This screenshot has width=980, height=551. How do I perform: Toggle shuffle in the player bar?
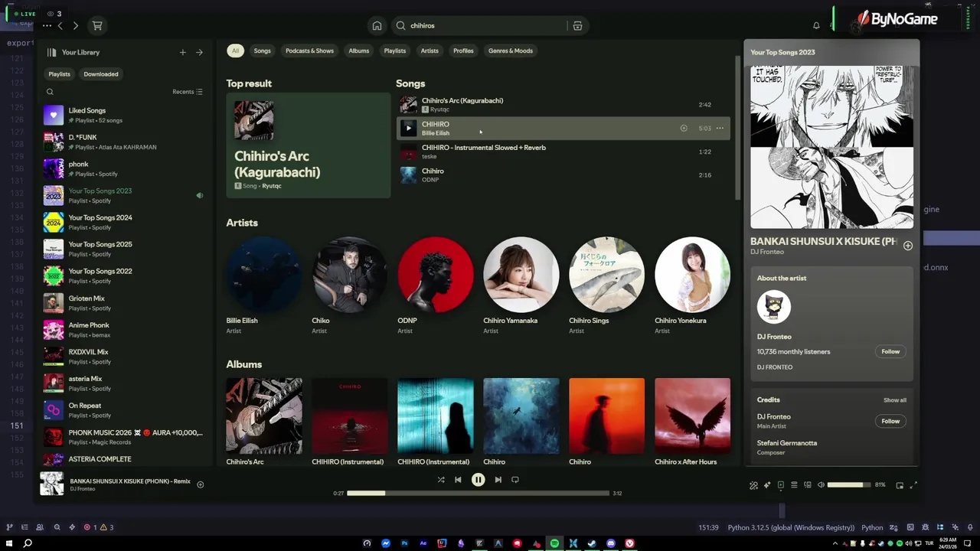(441, 480)
